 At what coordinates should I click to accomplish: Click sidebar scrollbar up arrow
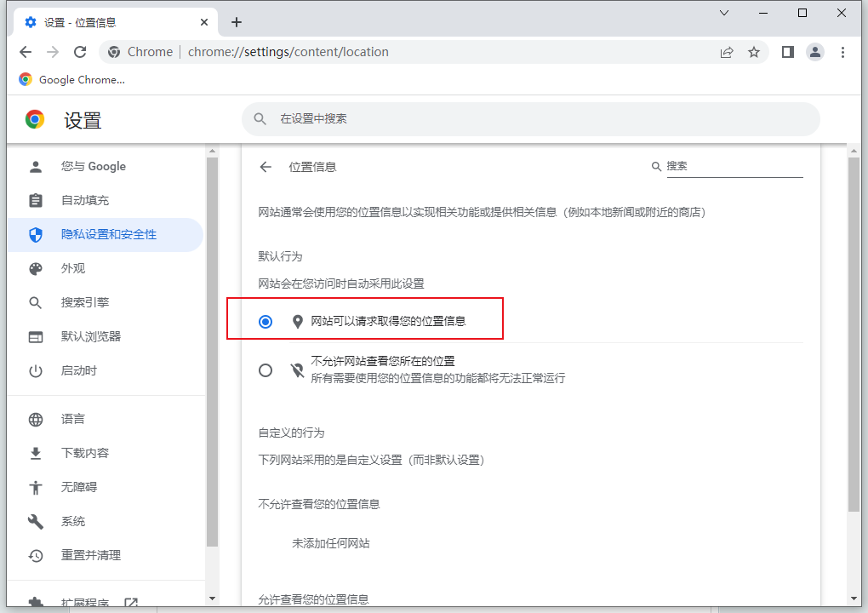coord(212,152)
